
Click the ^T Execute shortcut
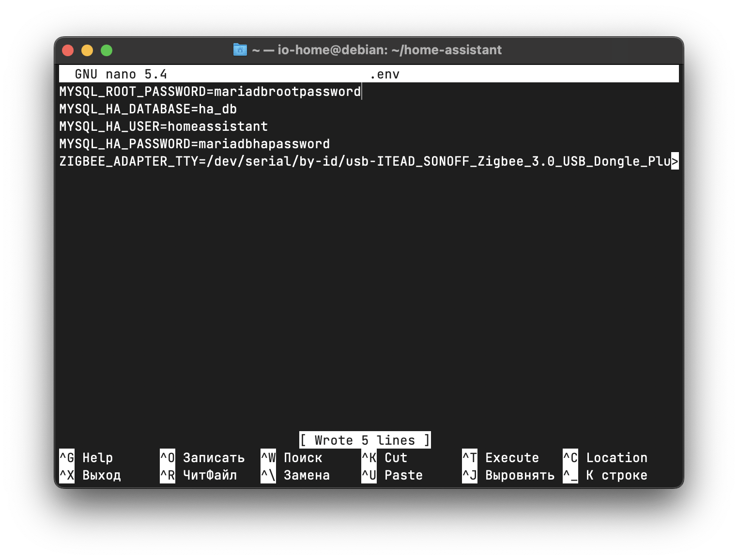(501, 458)
